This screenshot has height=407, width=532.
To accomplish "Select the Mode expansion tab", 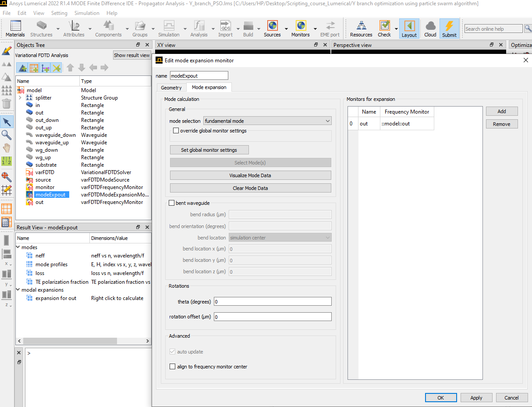I will pos(209,87).
